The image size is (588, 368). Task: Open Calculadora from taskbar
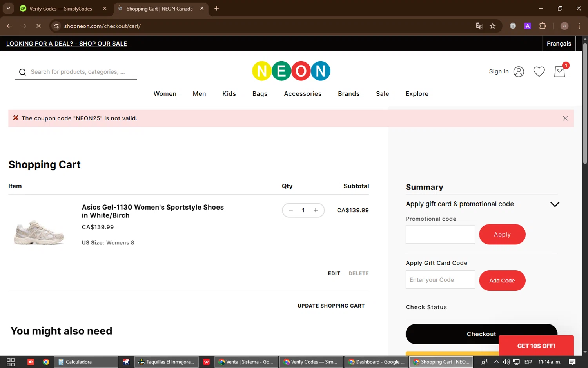tap(86, 362)
